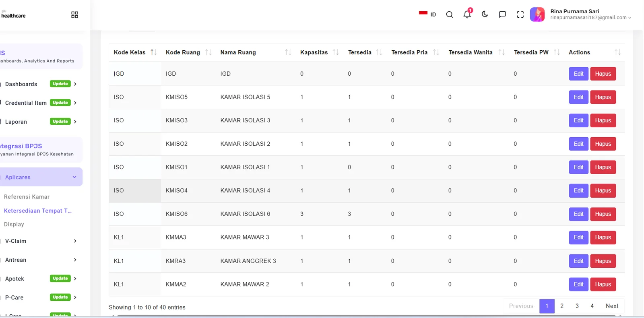644x318 pixels.
Task: Sort by Kapasitas column
Action: pos(319,52)
